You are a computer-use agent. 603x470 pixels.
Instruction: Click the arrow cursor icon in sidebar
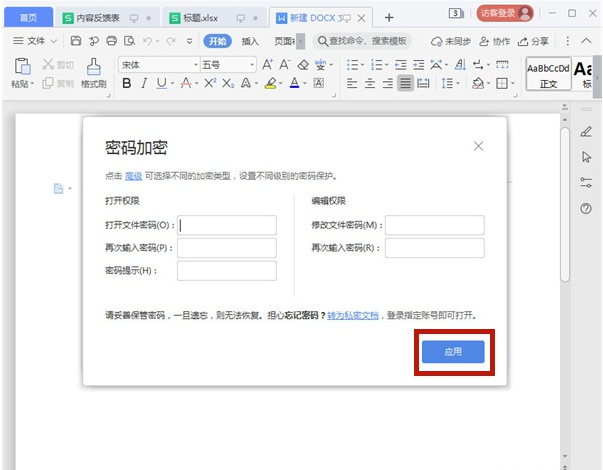coord(586,157)
